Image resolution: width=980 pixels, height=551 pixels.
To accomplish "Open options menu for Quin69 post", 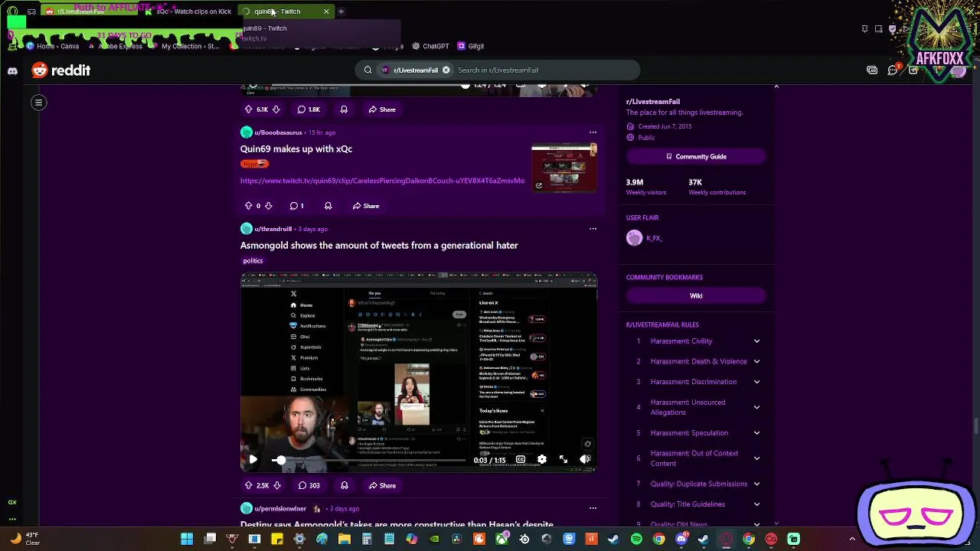I will click(x=593, y=132).
